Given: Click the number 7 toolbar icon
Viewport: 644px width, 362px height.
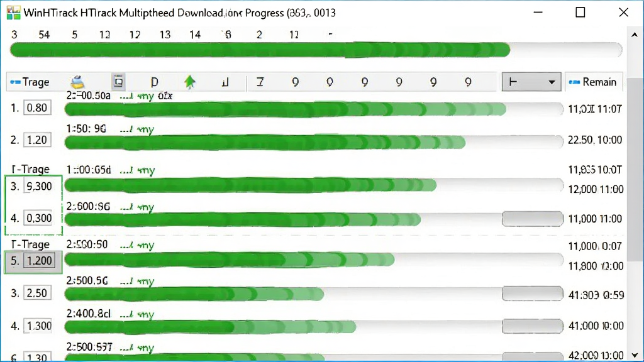Looking at the screenshot, I should 260,82.
